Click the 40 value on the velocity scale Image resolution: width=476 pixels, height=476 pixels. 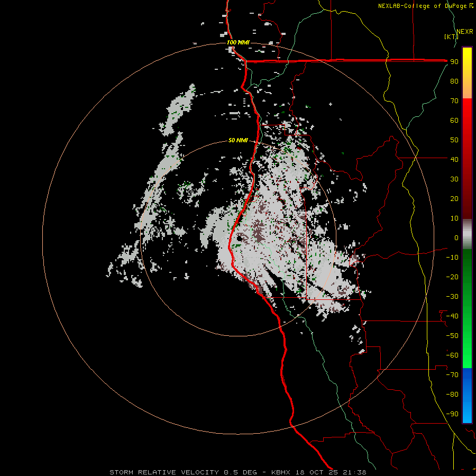[454, 160]
